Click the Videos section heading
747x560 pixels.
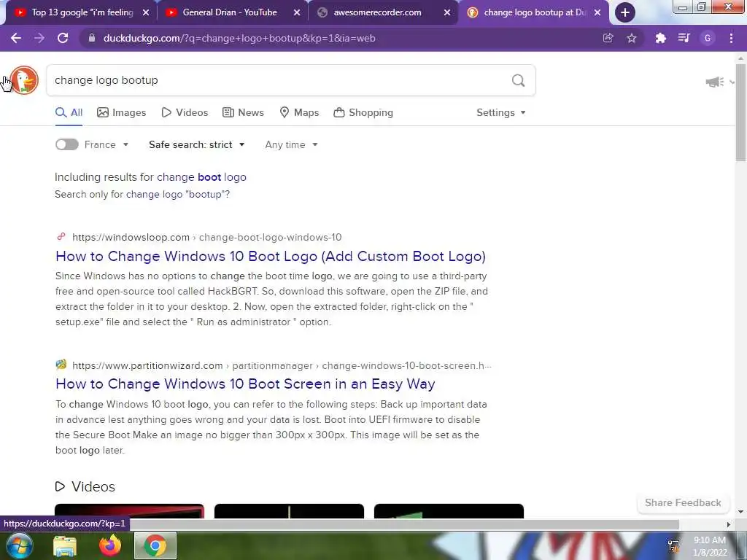coord(85,486)
